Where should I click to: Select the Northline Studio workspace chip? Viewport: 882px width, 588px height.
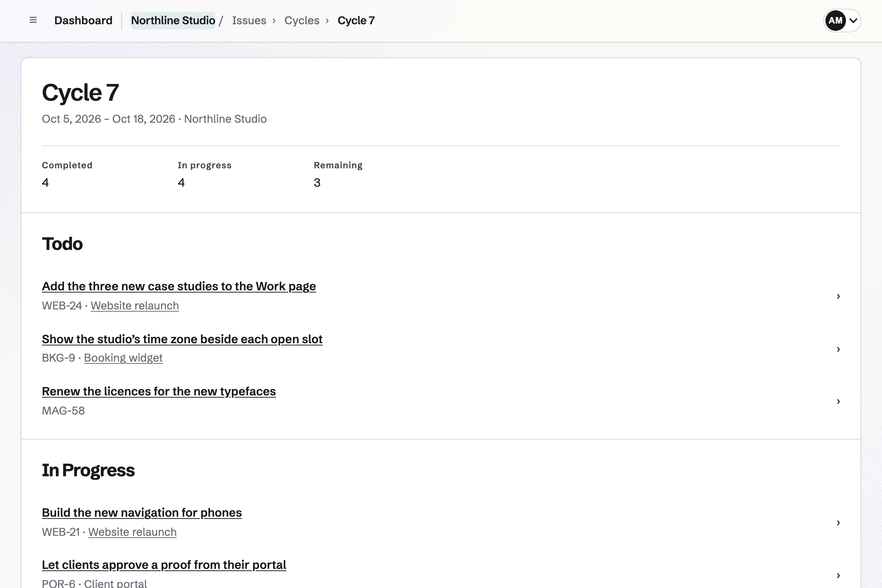pyautogui.click(x=173, y=20)
